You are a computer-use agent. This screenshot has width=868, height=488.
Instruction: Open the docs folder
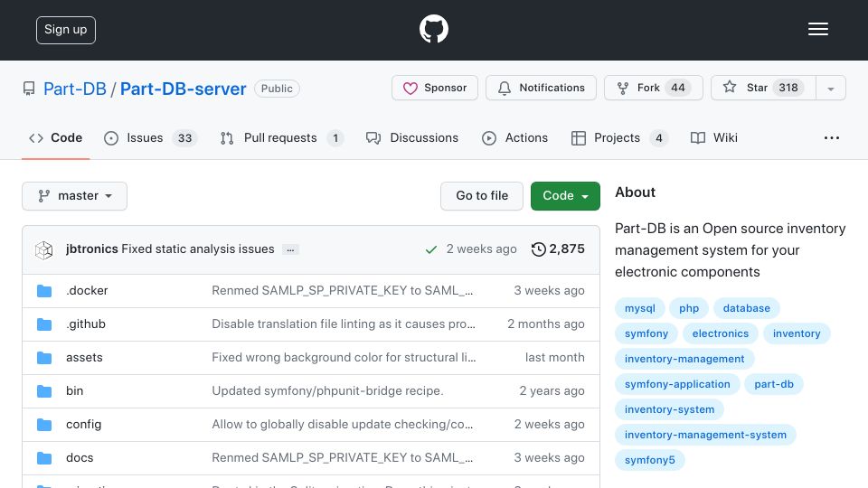click(80, 457)
